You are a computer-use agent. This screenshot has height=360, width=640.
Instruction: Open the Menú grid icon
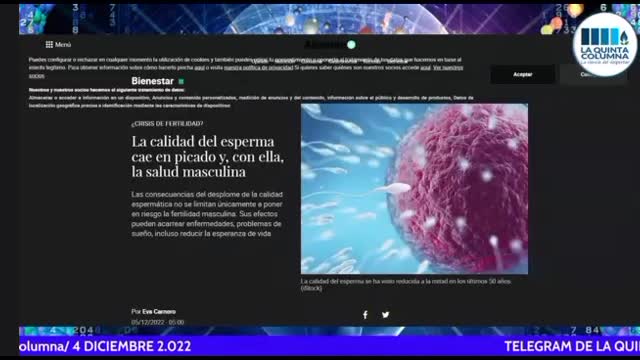pos(49,44)
